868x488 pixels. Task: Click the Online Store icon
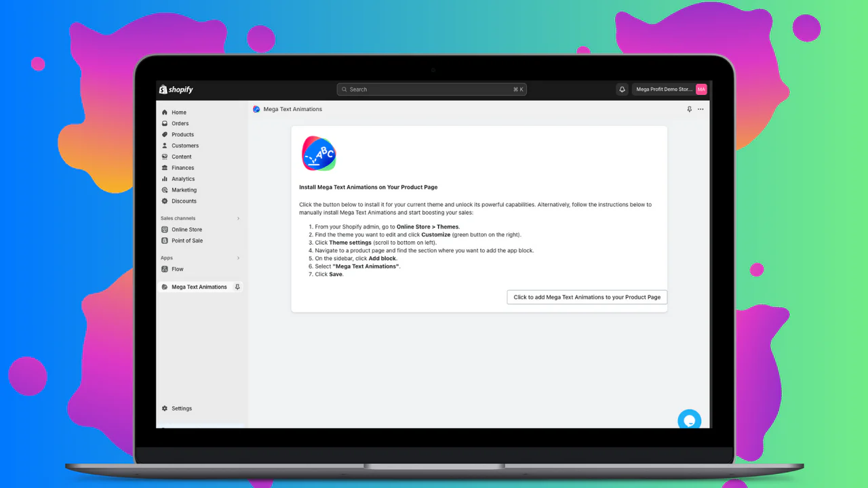pyautogui.click(x=165, y=230)
